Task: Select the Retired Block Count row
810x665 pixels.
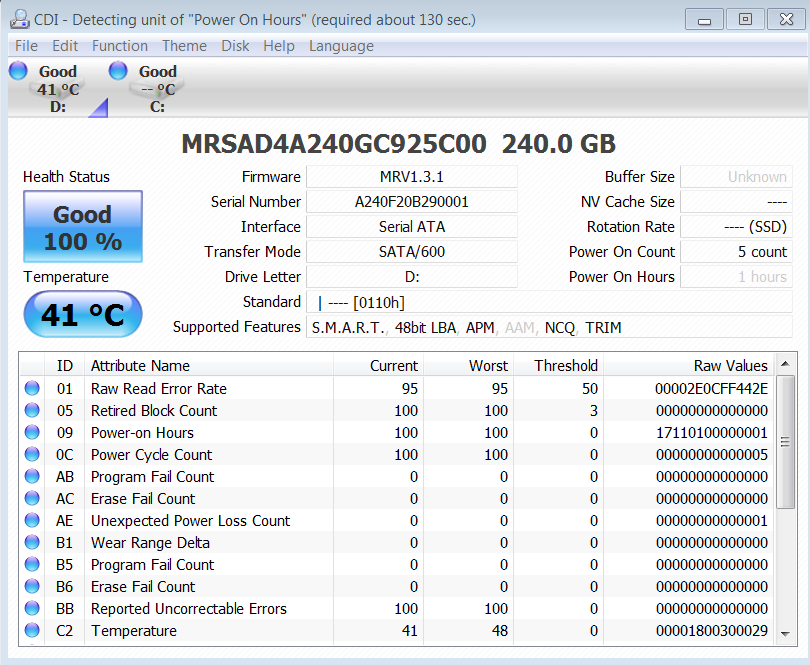Action: pyautogui.click(x=154, y=411)
